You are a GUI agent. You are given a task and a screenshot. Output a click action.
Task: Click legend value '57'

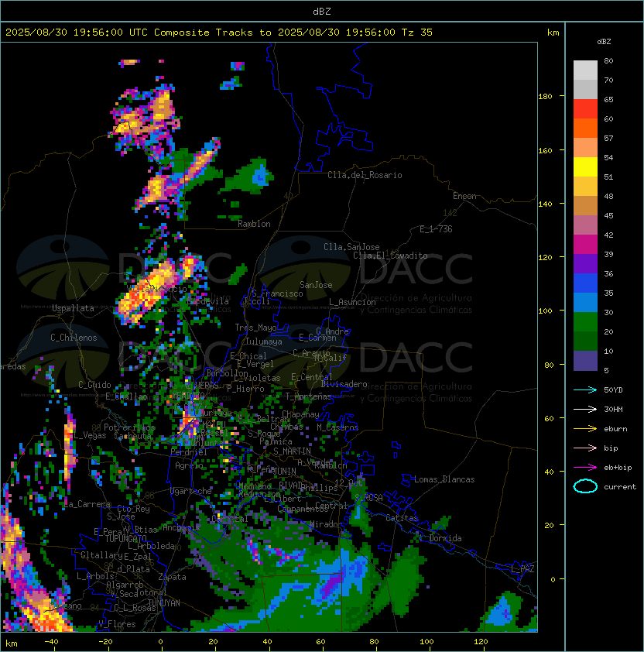click(608, 138)
